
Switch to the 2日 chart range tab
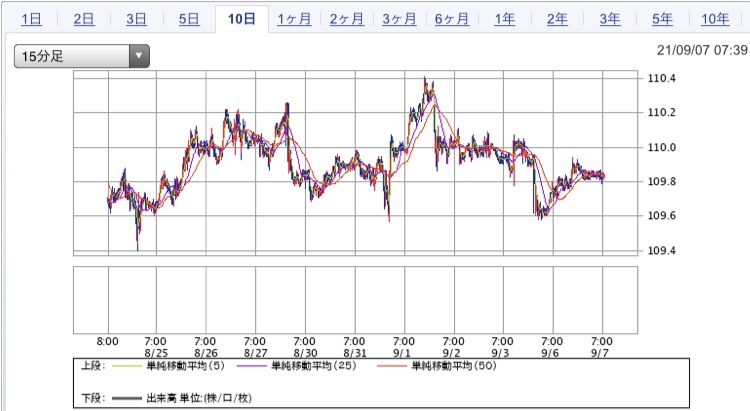84,19
